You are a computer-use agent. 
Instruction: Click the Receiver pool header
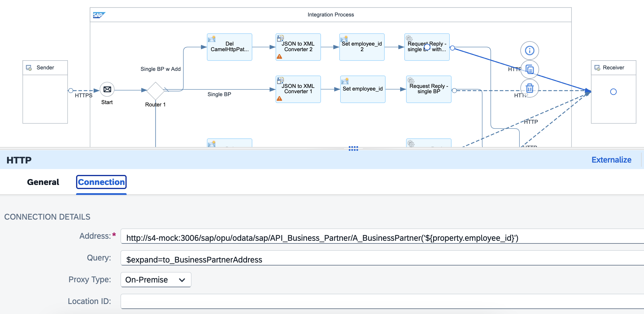point(613,68)
